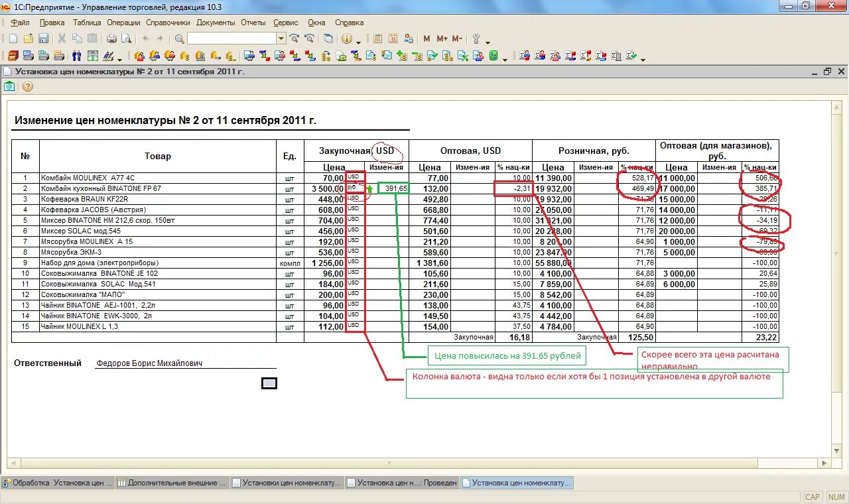The width and height of the screenshot is (849, 504).
Task: Click the change value cell '391,65'
Action: pos(393,188)
